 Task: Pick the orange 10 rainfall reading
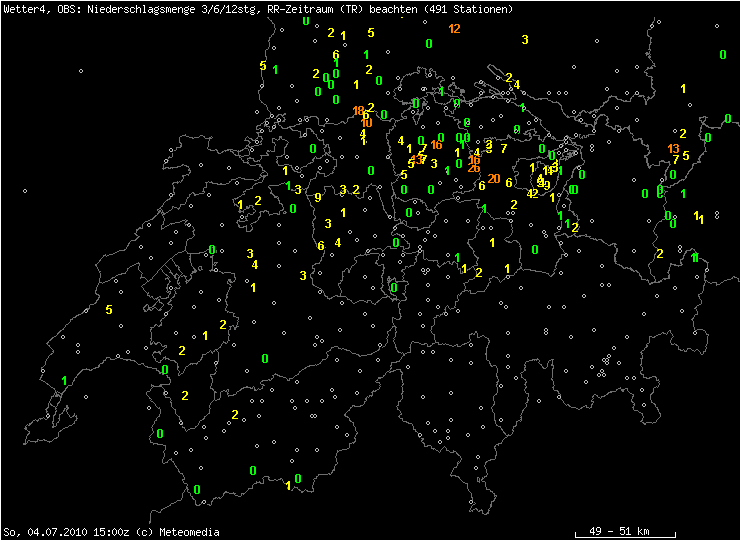pos(367,123)
